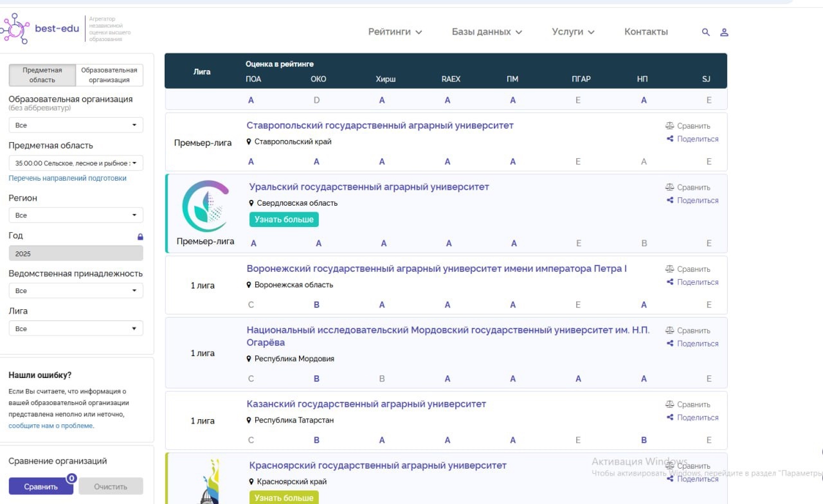Image resolution: width=823 pixels, height=504 pixels.
Task: Open Уральский государственный аграрный университет
Action: point(369,187)
